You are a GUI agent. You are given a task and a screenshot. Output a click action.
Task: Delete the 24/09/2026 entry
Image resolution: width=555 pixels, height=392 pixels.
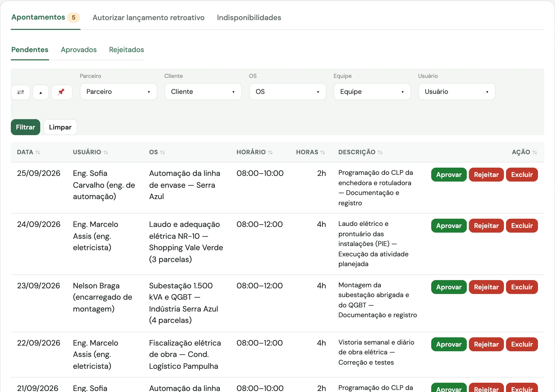point(522,226)
